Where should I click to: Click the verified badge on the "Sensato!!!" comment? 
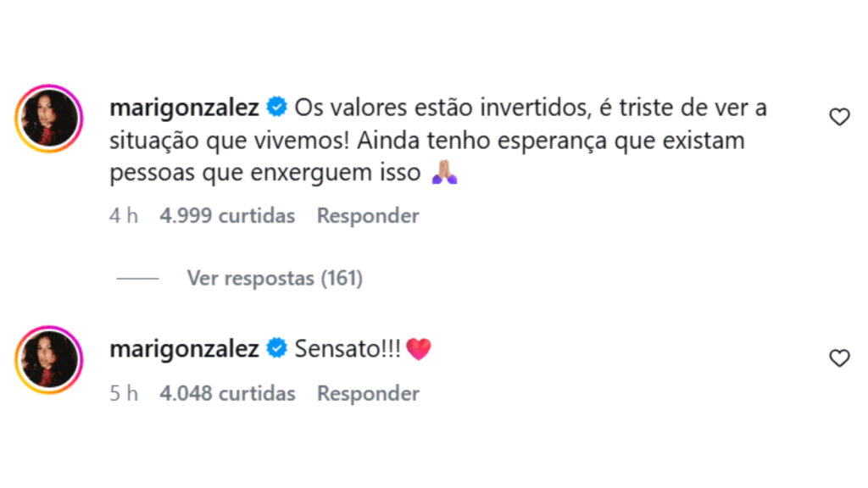pos(276,348)
